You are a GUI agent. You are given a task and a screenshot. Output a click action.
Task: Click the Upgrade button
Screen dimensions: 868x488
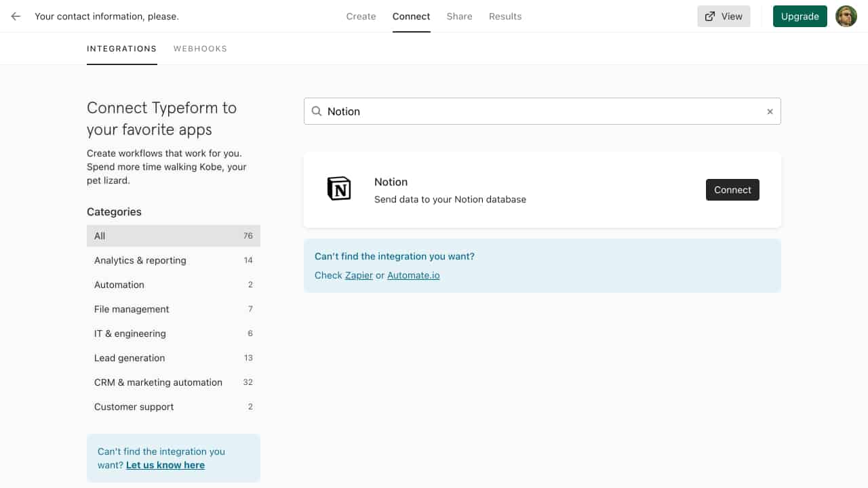pos(800,16)
